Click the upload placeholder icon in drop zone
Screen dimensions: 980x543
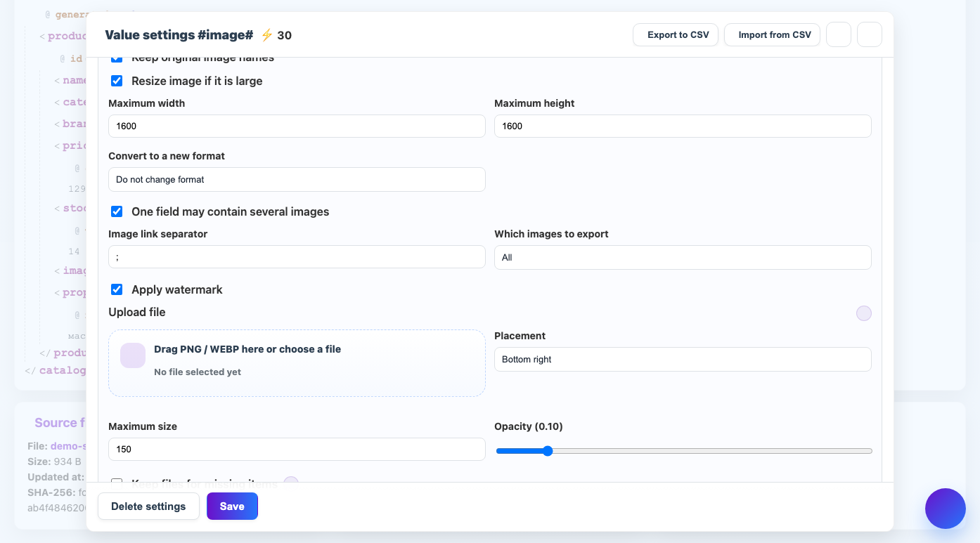[x=133, y=355]
